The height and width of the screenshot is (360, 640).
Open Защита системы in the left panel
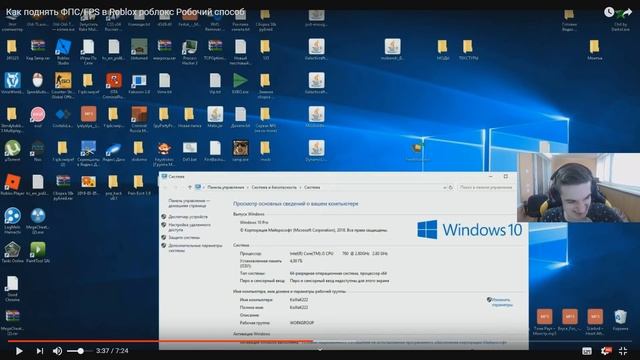click(x=184, y=237)
